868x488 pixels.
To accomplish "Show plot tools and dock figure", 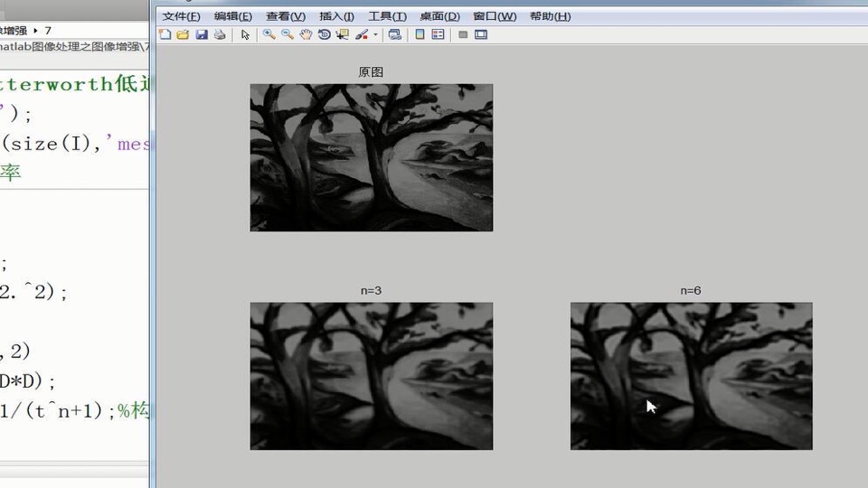I will (481, 34).
